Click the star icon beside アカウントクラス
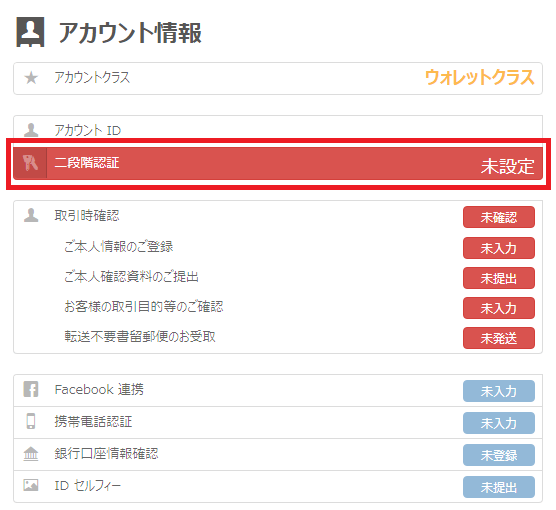 tap(31, 78)
